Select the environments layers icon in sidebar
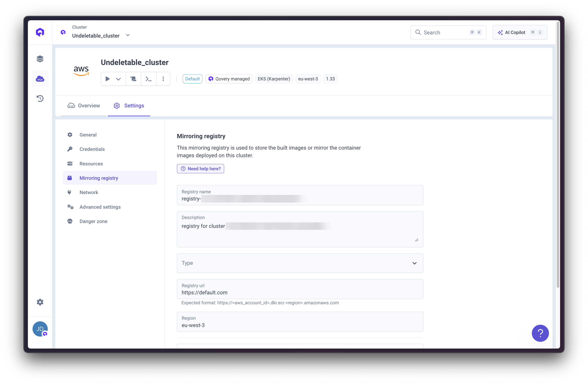The image size is (588, 384). coord(40,59)
